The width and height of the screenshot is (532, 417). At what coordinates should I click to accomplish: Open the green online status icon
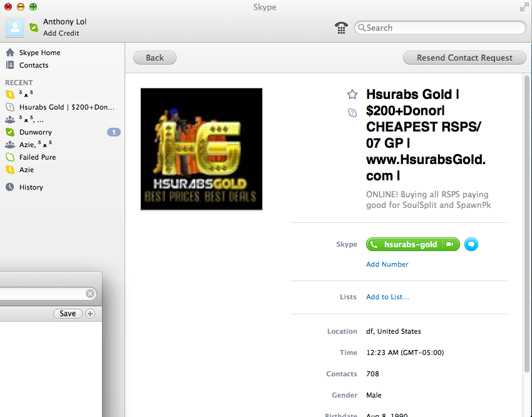tap(34, 28)
